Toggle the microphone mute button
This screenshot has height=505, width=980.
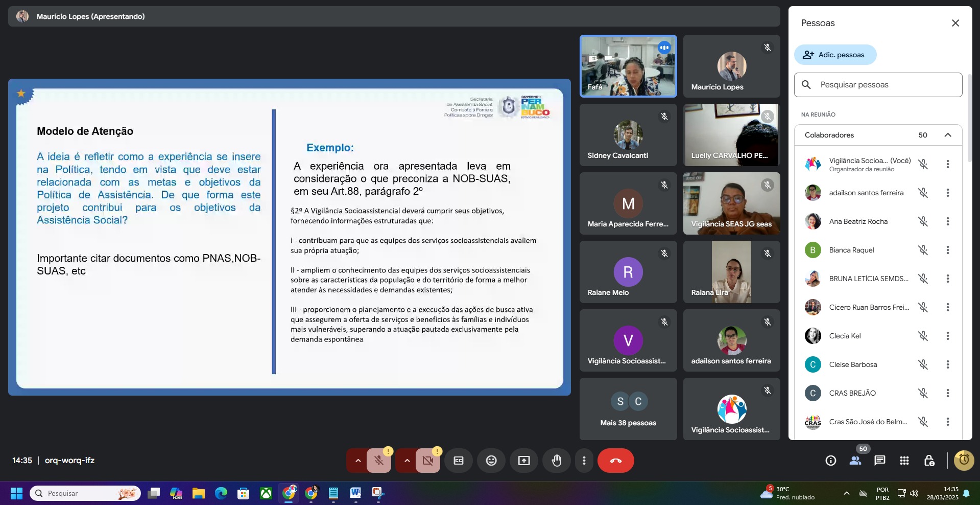[x=378, y=461]
